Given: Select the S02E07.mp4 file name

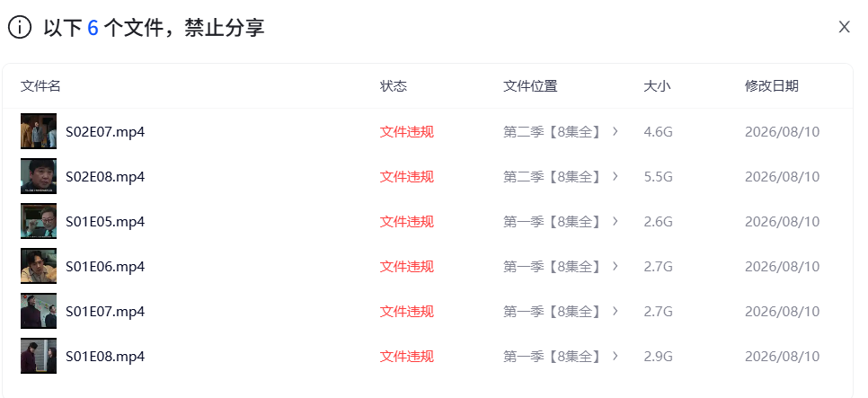Looking at the screenshot, I should pos(105,132).
